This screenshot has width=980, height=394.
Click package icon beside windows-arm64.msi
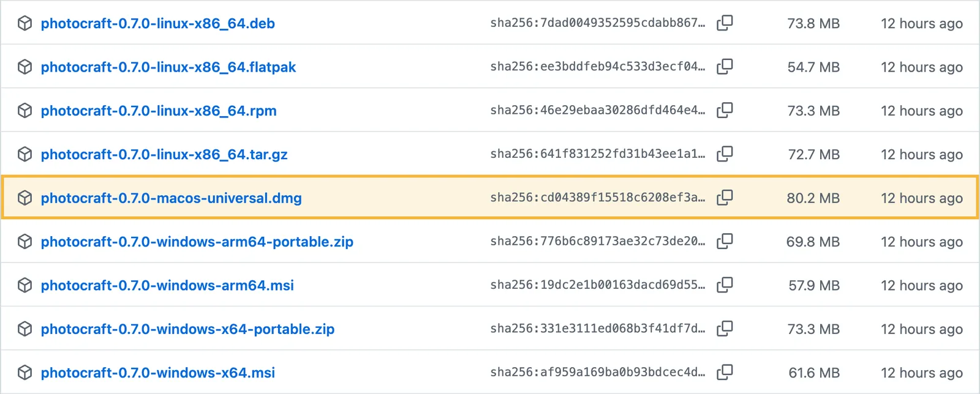coord(24,285)
